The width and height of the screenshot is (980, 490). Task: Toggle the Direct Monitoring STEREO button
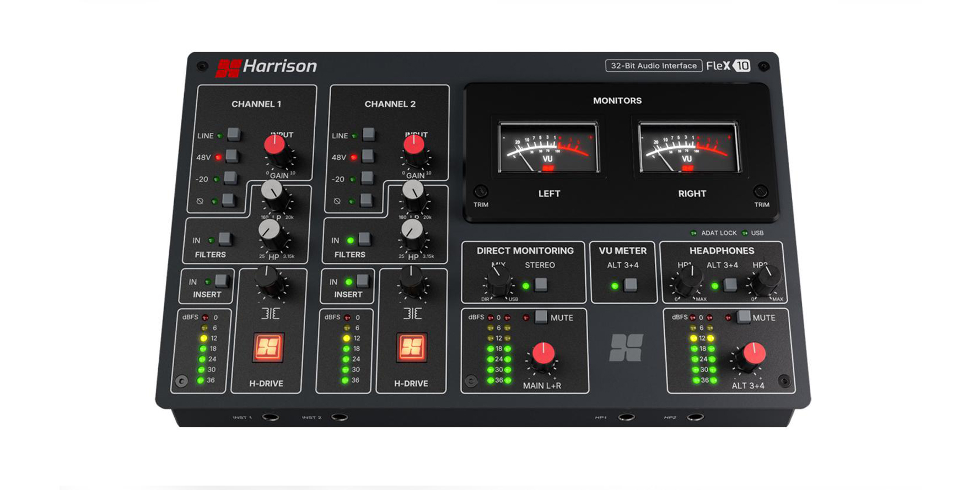pyautogui.click(x=541, y=284)
